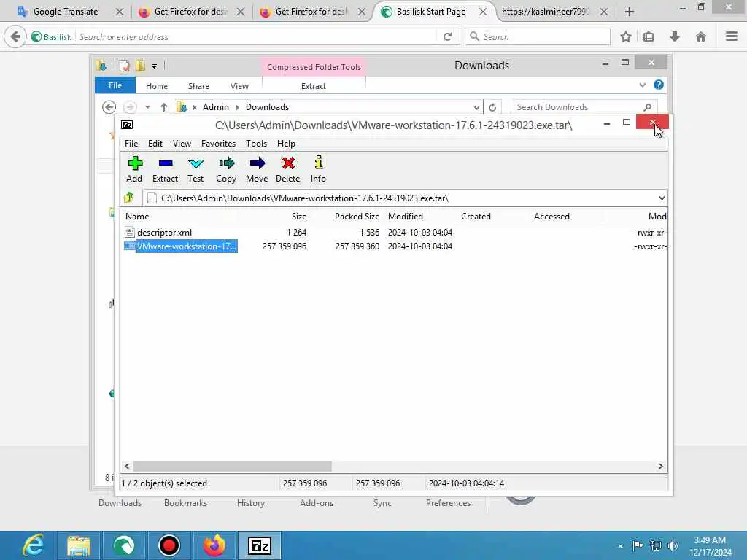Open the Info tool in 7-Zip
Viewport: 747px width, 560px height.
[318, 169]
